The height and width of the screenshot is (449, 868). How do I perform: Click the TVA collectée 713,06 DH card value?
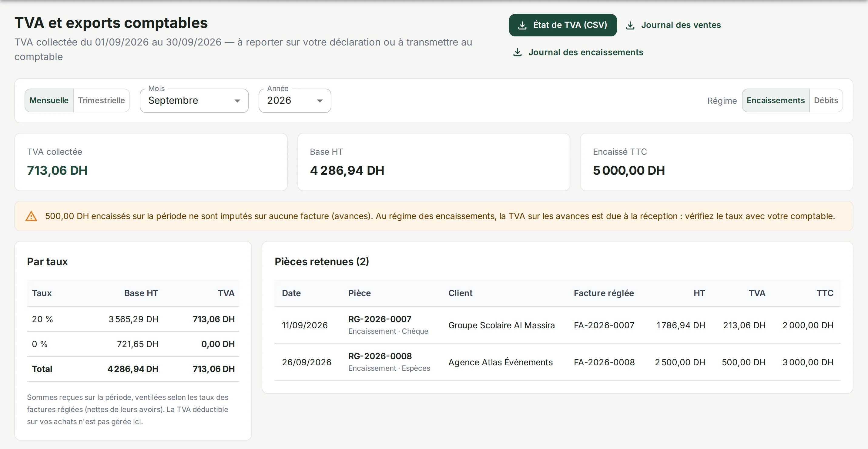[57, 170]
